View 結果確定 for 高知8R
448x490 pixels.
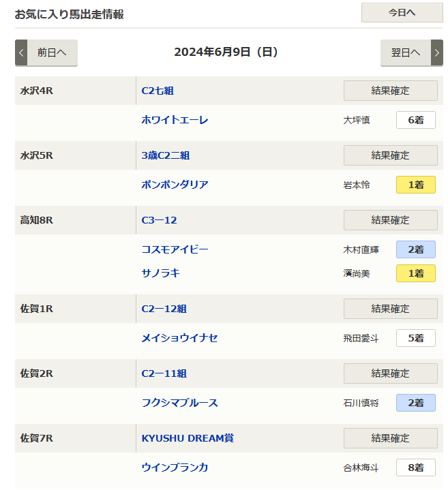[x=390, y=220]
